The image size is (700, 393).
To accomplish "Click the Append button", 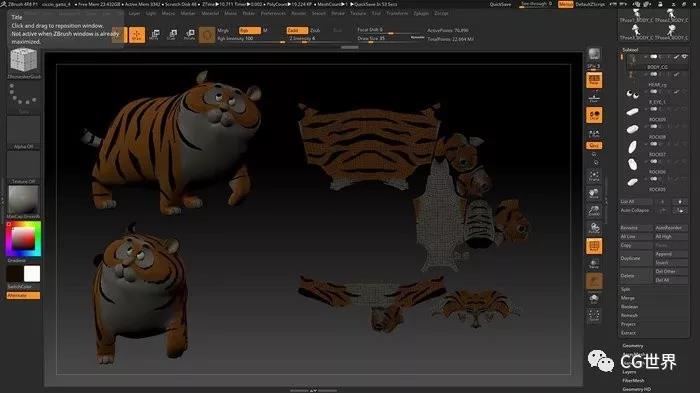I will 671,254.
